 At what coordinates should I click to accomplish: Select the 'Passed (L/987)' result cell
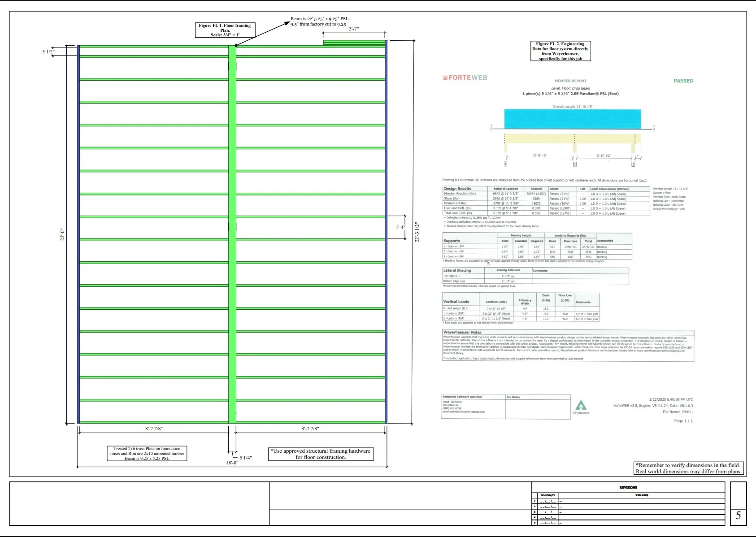pyautogui.click(x=560, y=208)
